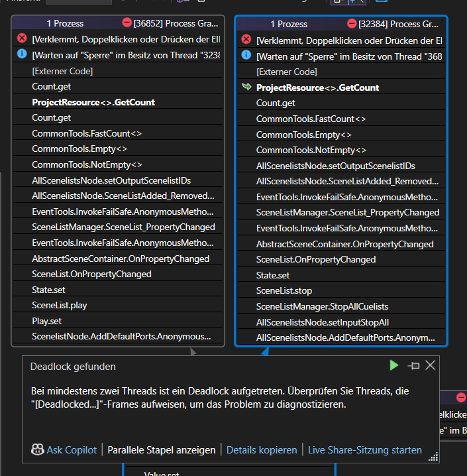Select SceneList.stop frame in right stack
The height and width of the screenshot is (476, 467).
tap(284, 290)
